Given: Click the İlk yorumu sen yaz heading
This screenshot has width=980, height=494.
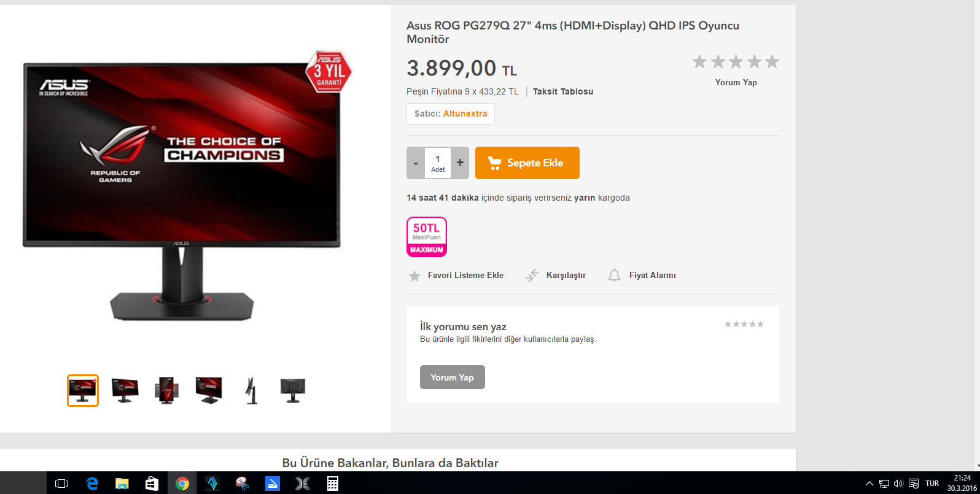Looking at the screenshot, I should (x=463, y=326).
